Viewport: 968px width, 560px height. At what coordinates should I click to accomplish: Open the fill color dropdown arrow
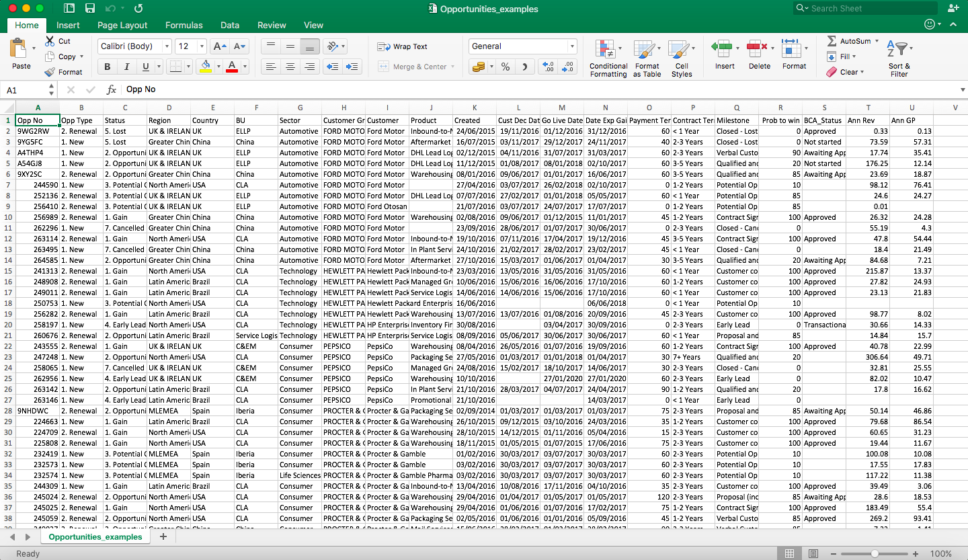click(x=218, y=67)
